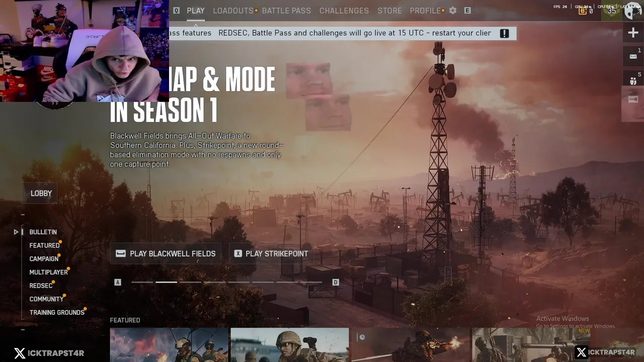Screen dimensions: 644x362
Task: Click PLAY STRIKEPOINT button
Action: (x=272, y=254)
